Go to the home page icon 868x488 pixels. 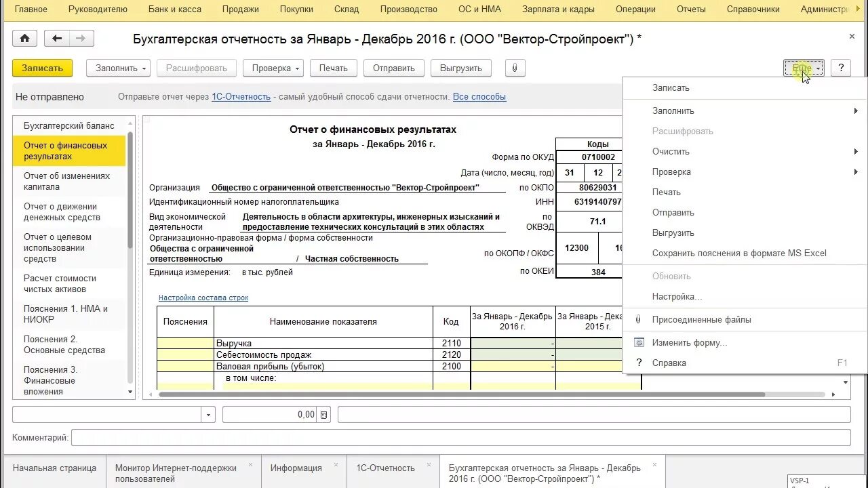click(x=24, y=39)
